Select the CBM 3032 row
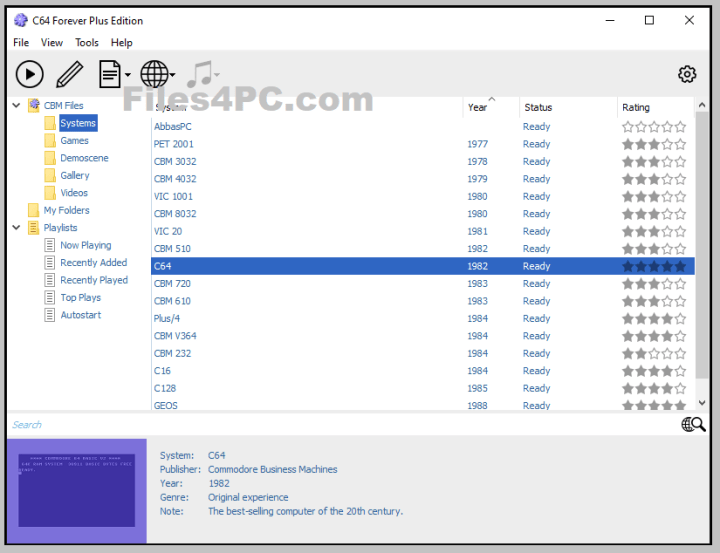Viewport: 720px width, 553px height. point(422,162)
